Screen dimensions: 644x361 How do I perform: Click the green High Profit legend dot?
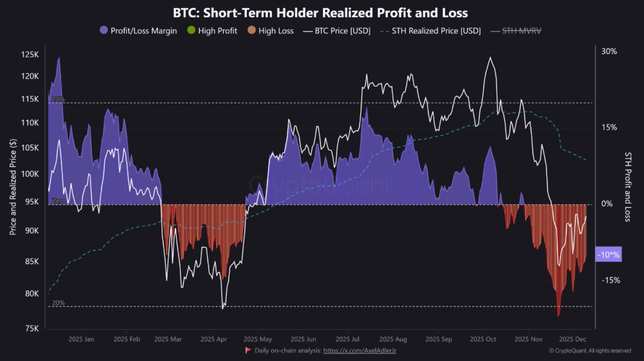tap(191, 30)
